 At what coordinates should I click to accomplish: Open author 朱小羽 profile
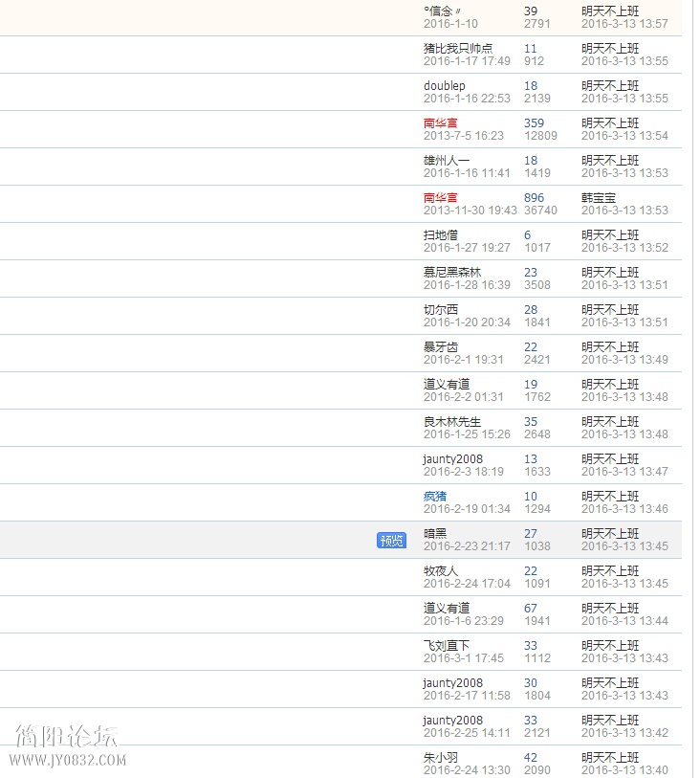[x=440, y=757]
